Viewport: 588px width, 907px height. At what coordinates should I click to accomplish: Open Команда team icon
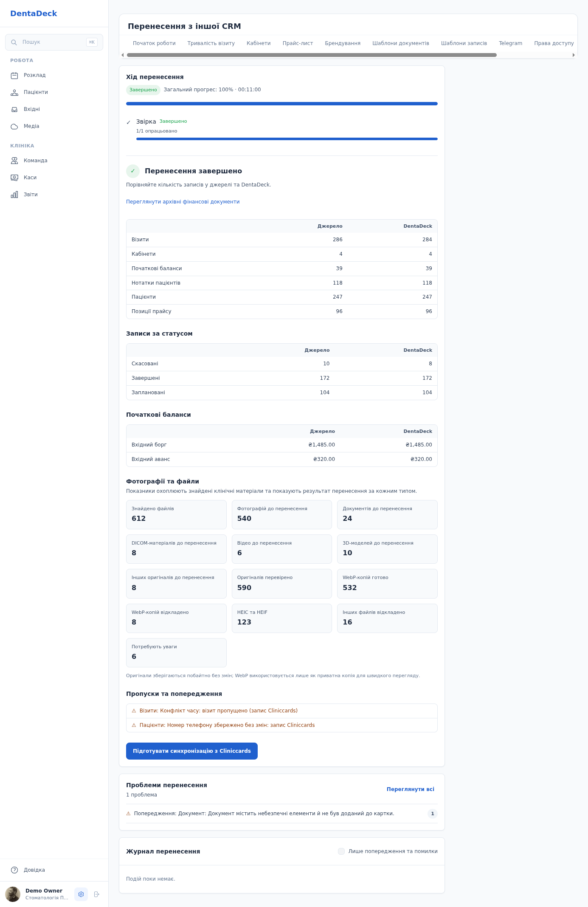pos(14,161)
